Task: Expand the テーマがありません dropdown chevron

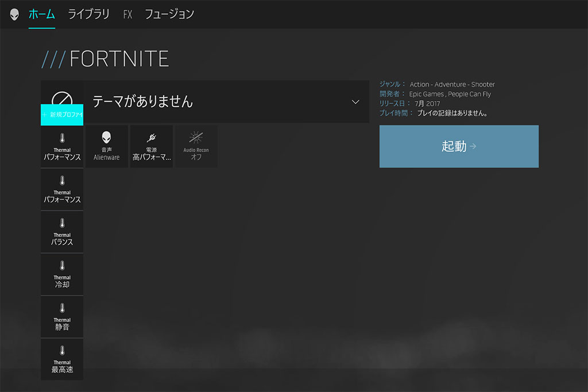Action: tap(355, 102)
